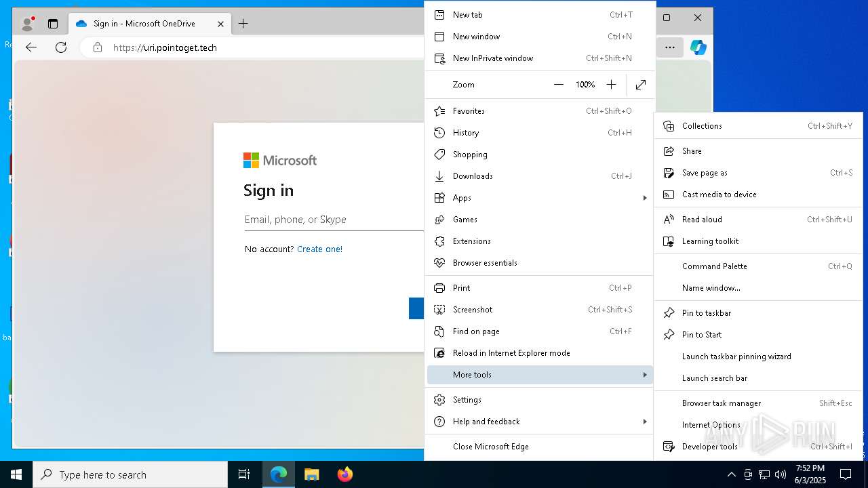Image resolution: width=868 pixels, height=488 pixels.
Task: Open the Windows Start menu
Action: 16,474
